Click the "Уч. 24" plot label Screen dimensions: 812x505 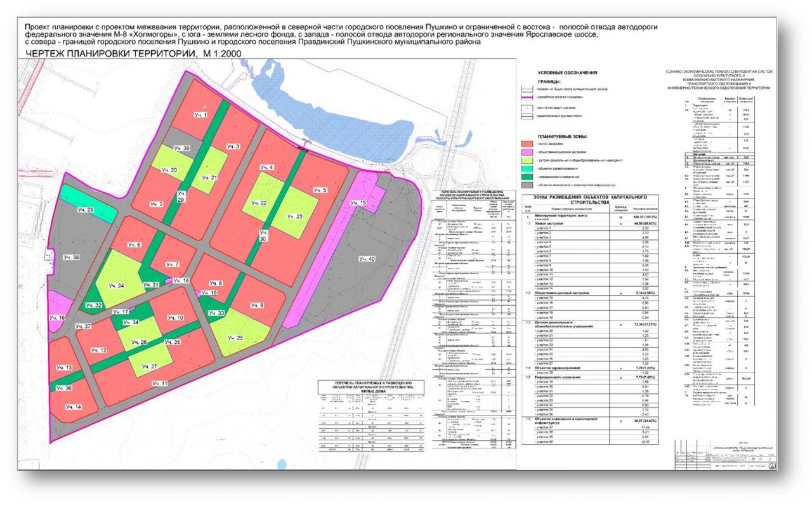coord(116,285)
